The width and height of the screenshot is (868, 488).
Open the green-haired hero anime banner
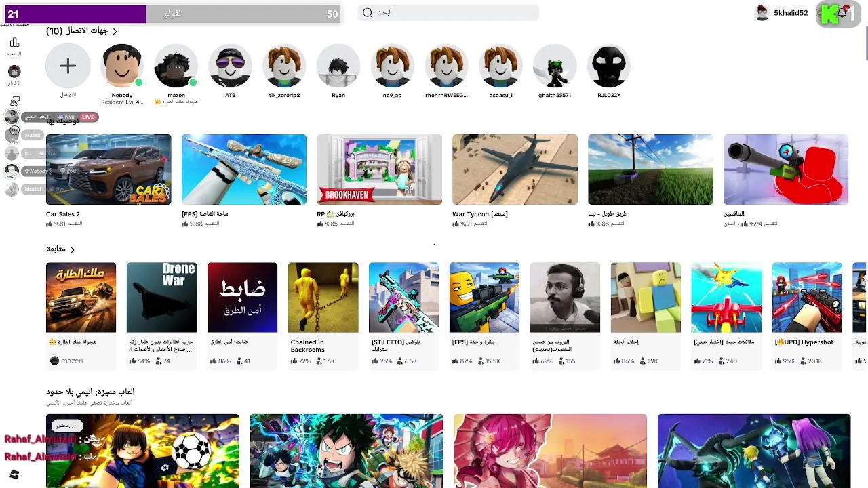tap(347, 451)
